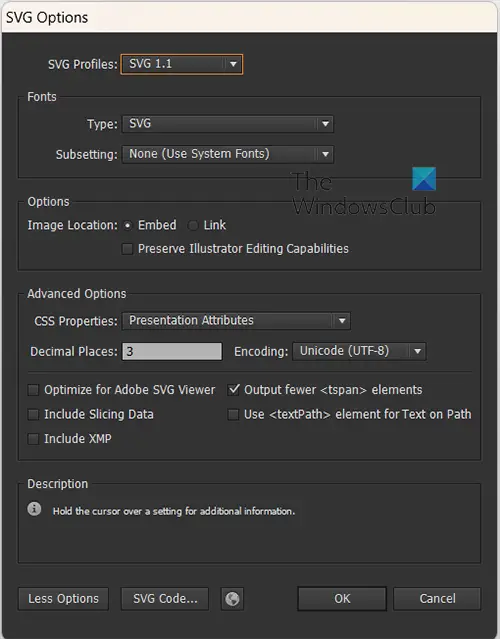Click the 'Advanced Options' group heading
The width and height of the screenshot is (500, 639).
pyautogui.click(x=77, y=294)
